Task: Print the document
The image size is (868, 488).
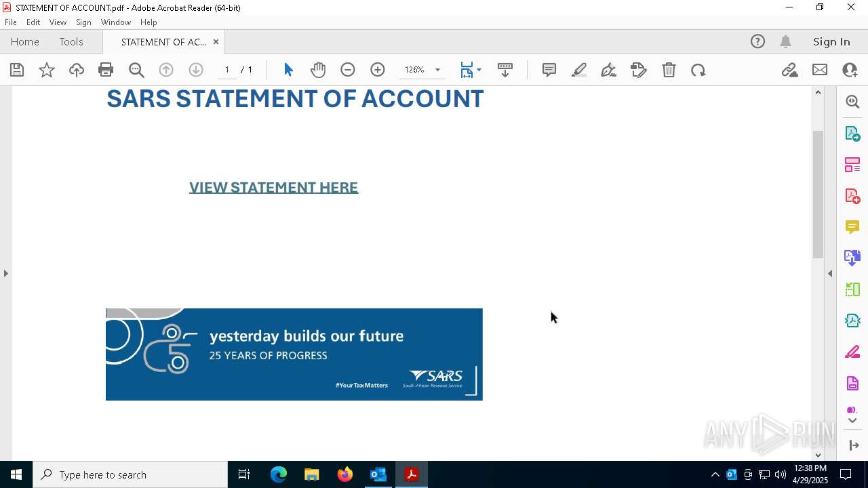Action: pos(106,70)
